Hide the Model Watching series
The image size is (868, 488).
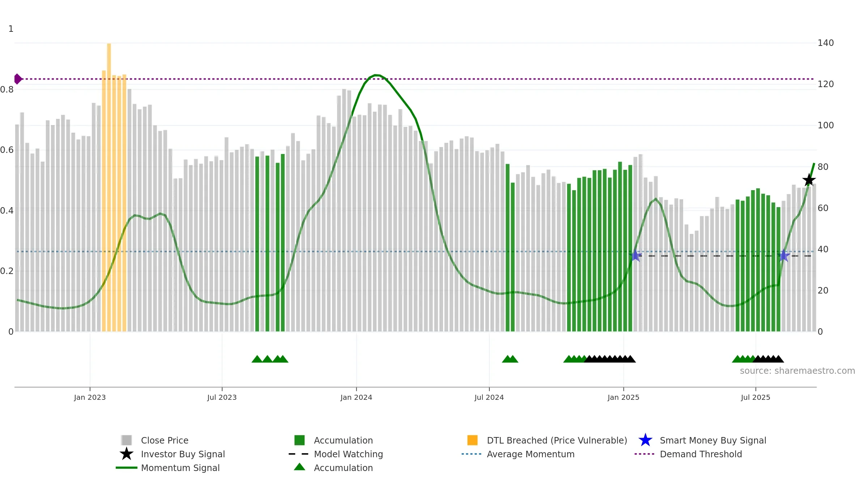[x=348, y=454]
